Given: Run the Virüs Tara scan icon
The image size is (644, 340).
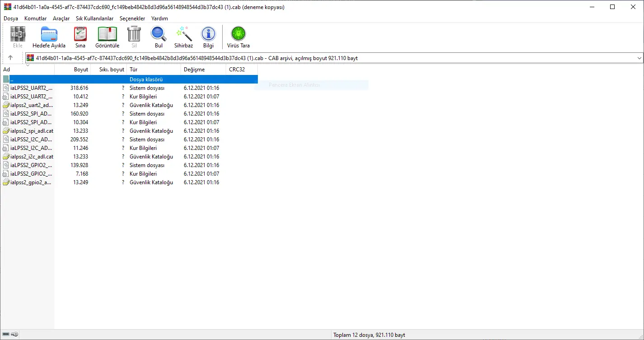Looking at the screenshot, I should 238,34.
